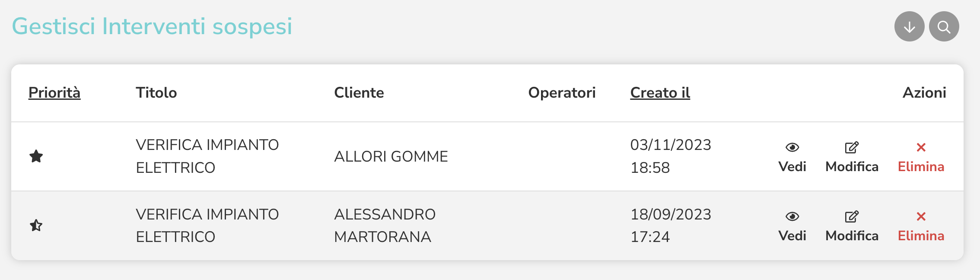Click pencil edit icon for ALLORI GOMME

coord(852,147)
